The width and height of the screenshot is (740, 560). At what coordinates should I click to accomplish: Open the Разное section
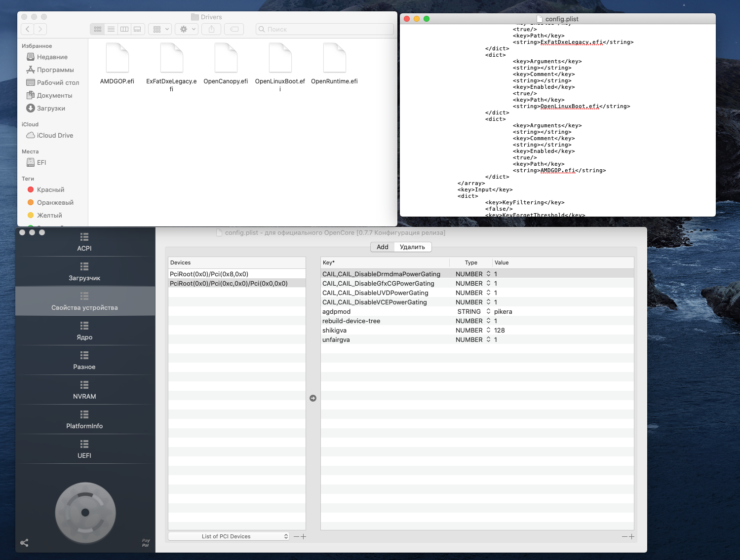(x=84, y=360)
